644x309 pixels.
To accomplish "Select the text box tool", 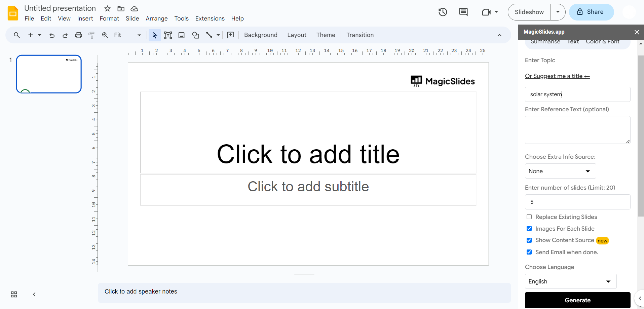I will (168, 35).
